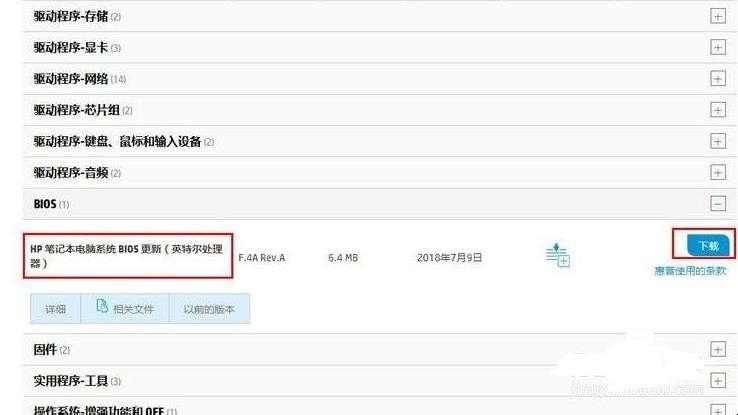Viewport: 738px width, 415px height.
Task: Expand the 驱动程序-芯片组 section plus icon
Action: coord(718,110)
